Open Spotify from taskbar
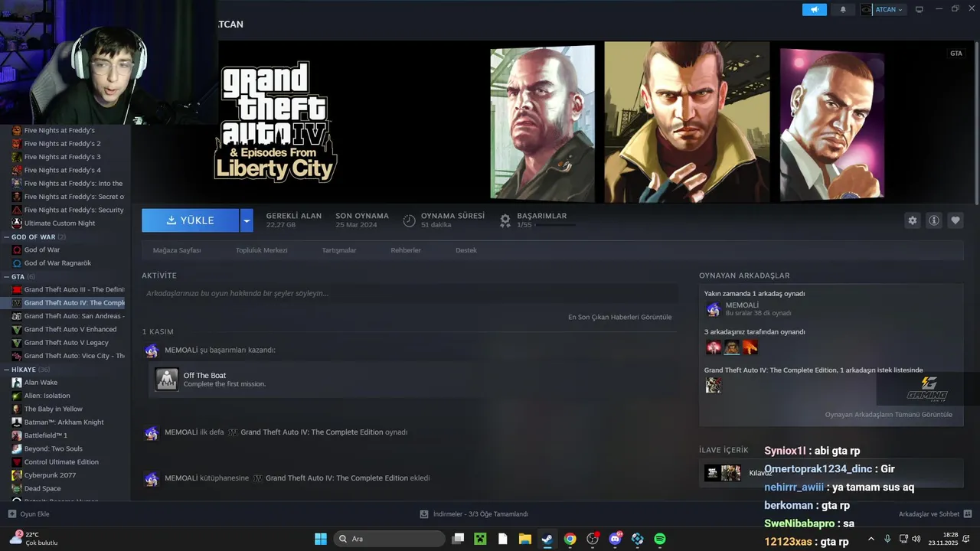Viewport: 980px width, 551px height. [660, 539]
